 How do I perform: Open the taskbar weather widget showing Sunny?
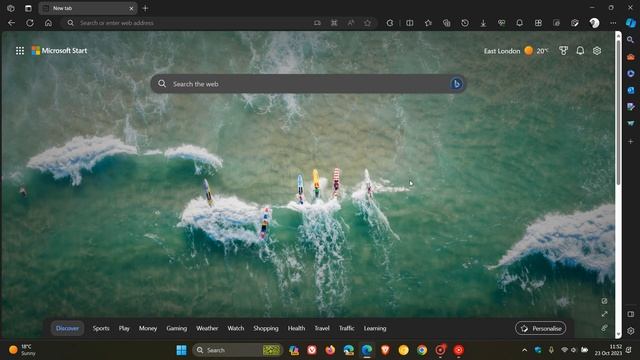point(22,350)
